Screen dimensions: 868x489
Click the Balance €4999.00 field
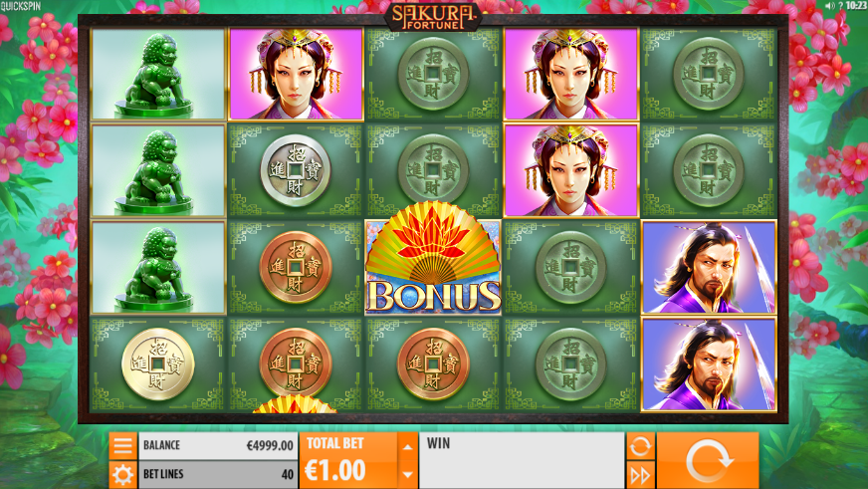point(218,445)
